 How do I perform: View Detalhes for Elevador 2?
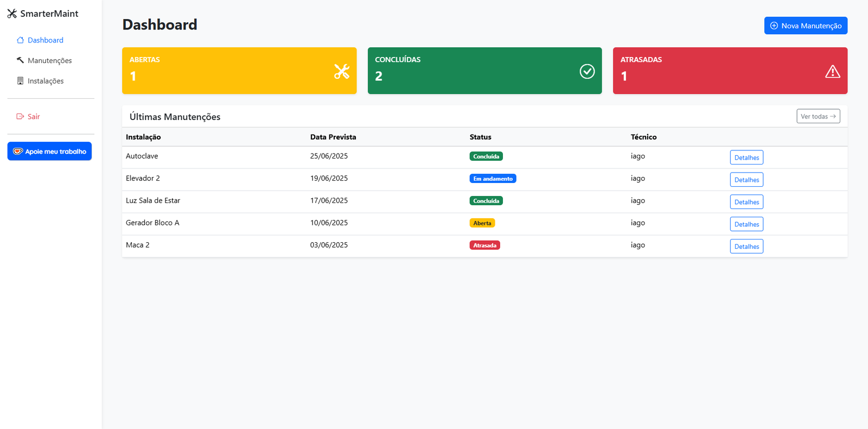(746, 180)
